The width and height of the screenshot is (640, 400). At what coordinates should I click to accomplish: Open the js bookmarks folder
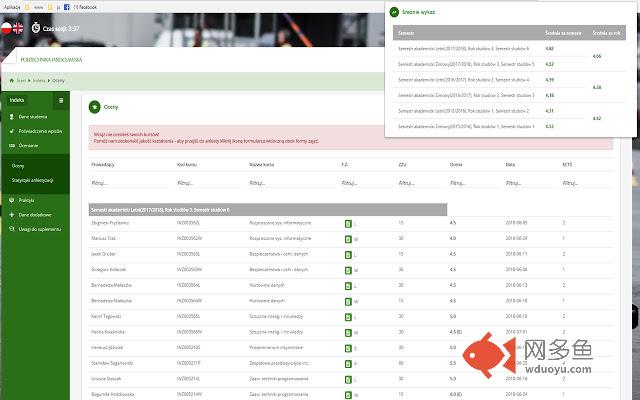point(54,7)
